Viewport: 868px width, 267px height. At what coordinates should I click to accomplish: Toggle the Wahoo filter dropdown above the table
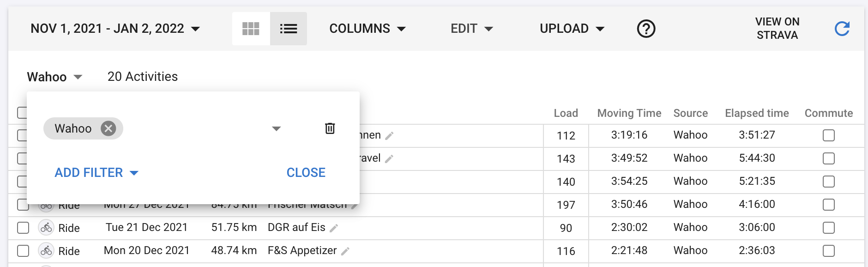pos(54,77)
